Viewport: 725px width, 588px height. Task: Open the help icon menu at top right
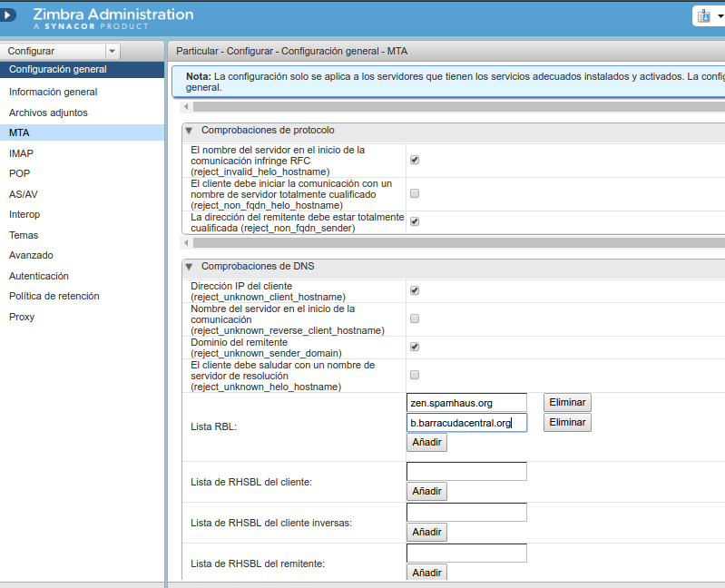(704, 16)
